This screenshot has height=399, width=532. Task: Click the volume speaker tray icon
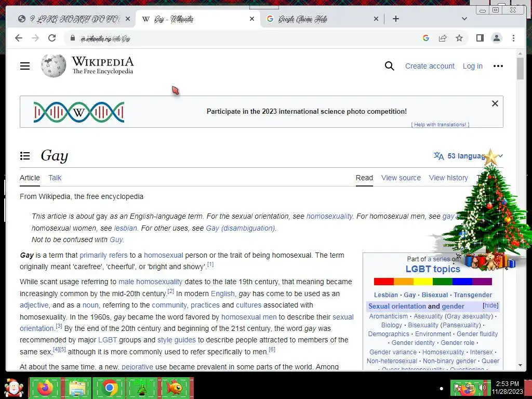(482, 387)
